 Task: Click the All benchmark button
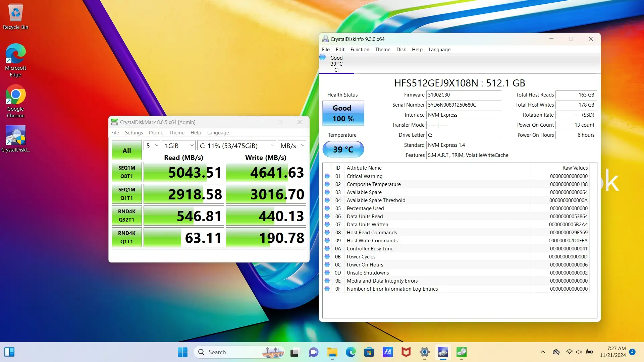[x=127, y=150]
